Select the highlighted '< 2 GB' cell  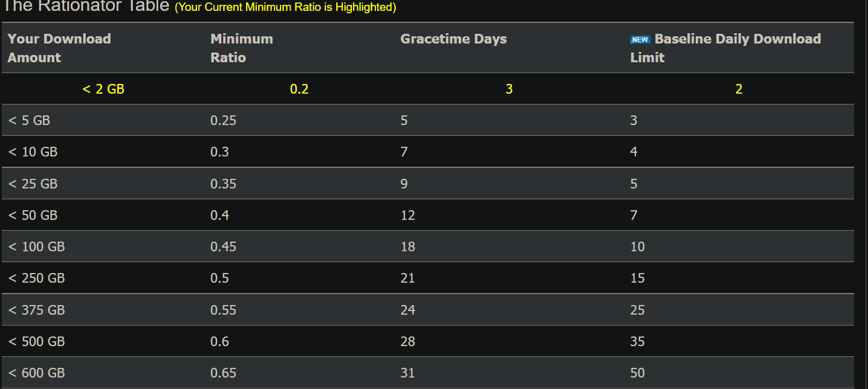click(x=103, y=89)
